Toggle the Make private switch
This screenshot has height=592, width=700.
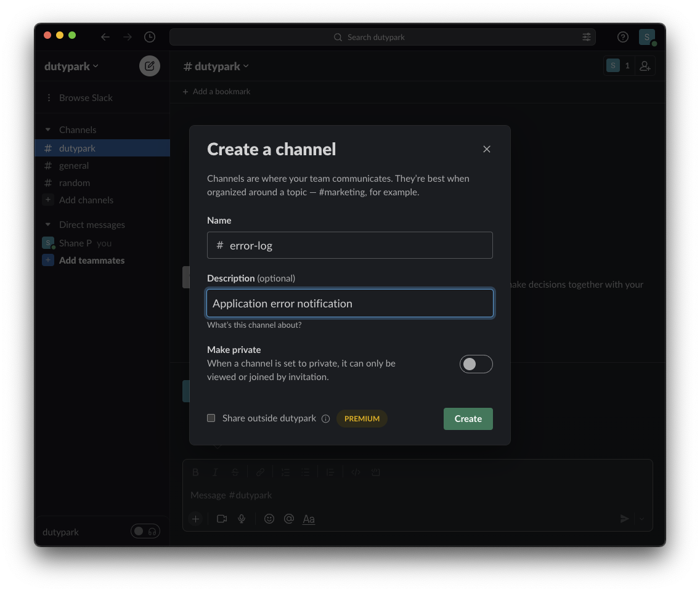tap(476, 364)
